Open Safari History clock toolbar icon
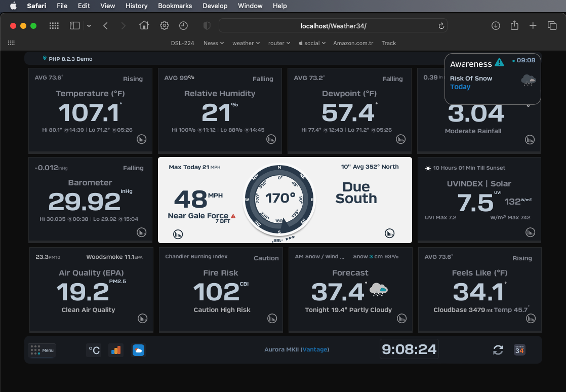Image resolution: width=566 pixels, height=392 pixels. pos(183,26)
